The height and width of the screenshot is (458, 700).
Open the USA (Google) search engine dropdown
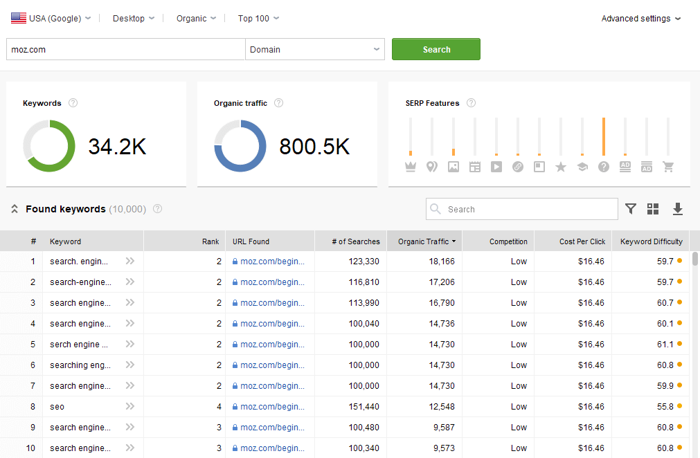tap(52, 18)
